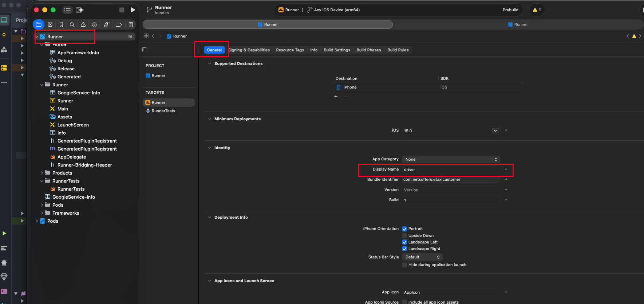Collapse the Identity section
Image resolution: width=644 pixels, height=304 pixels.
coord(209,148)
